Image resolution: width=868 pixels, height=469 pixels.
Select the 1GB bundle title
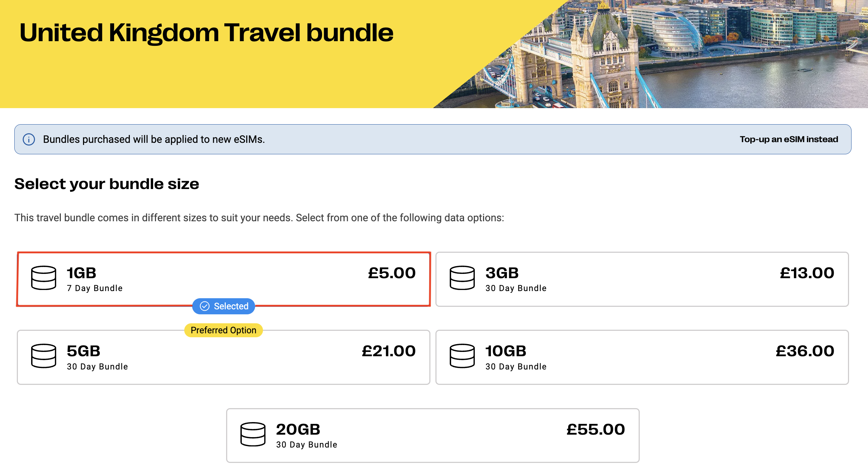tap(82, 273)
